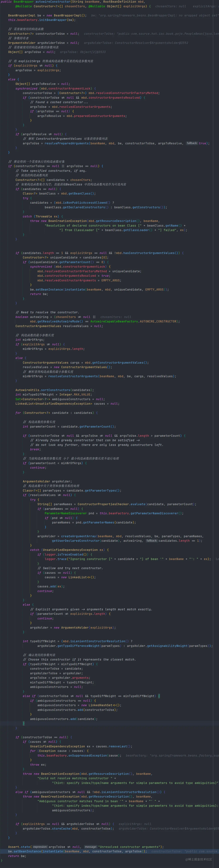The width and height of the screenshot is (219, 868).
Task: Click 'int parameterCount = candidate.getParameterCount();' line
Action: point(69,427)
